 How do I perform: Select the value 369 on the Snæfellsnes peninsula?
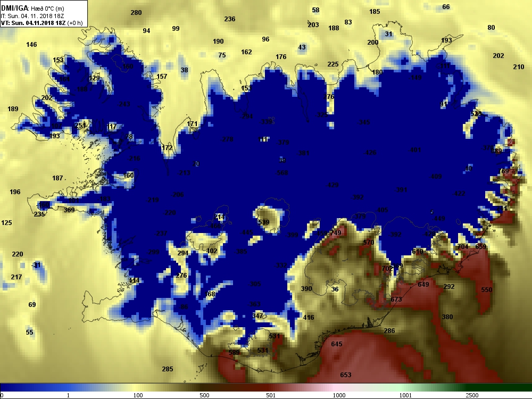[x=69, y=210]
